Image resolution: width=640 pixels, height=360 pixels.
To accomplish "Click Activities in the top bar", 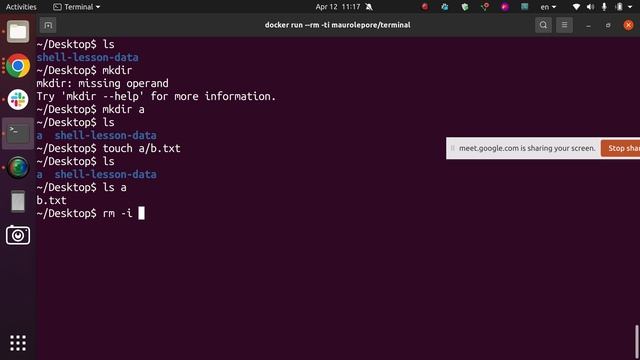I will (21, 7).
